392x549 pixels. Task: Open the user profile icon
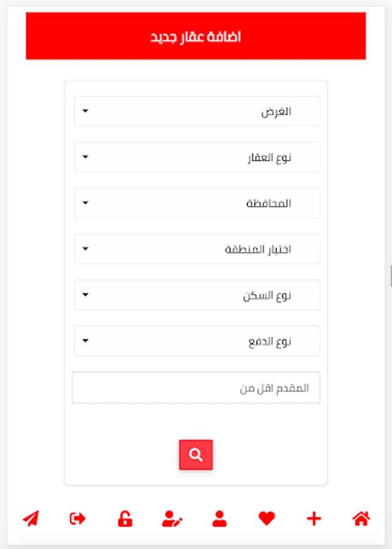(219, 519)
